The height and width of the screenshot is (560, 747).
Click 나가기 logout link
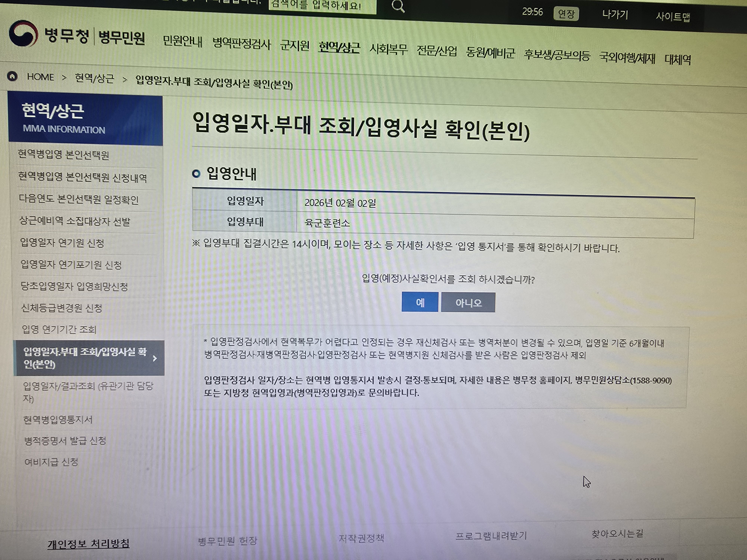point(615,15)
